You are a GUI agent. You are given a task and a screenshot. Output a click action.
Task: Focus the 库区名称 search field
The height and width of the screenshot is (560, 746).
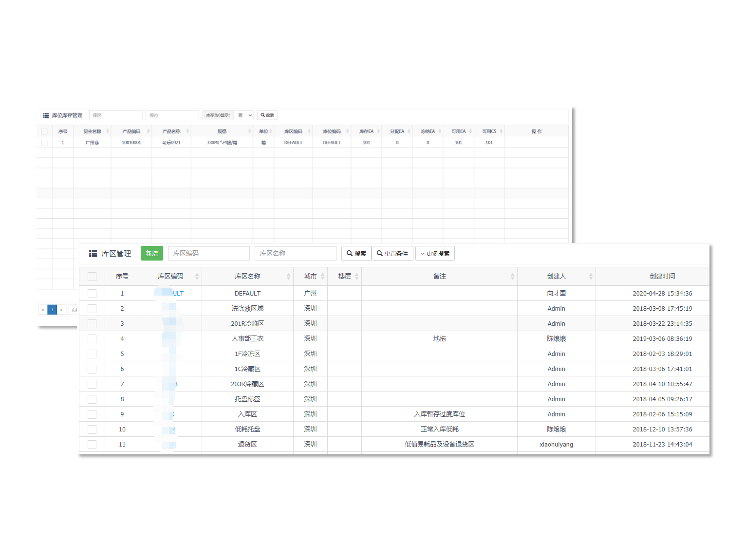(295, 254)
